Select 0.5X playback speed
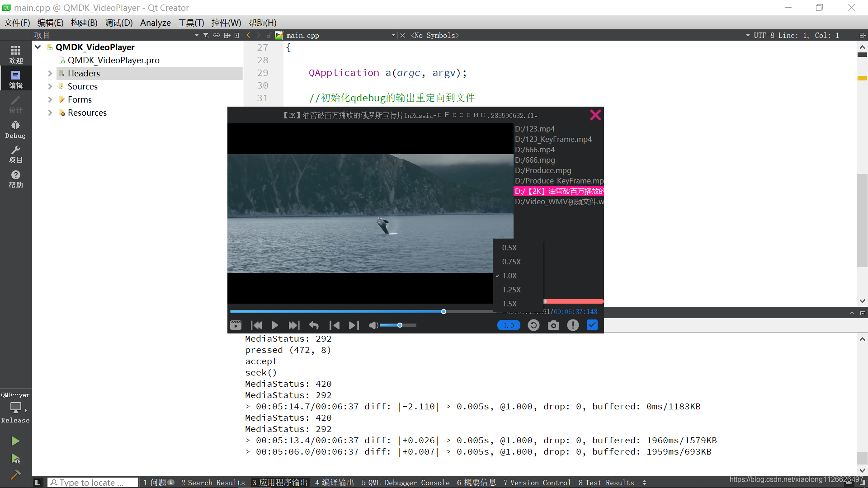Viewport: 868px width, 488px height. pos(509,247)
